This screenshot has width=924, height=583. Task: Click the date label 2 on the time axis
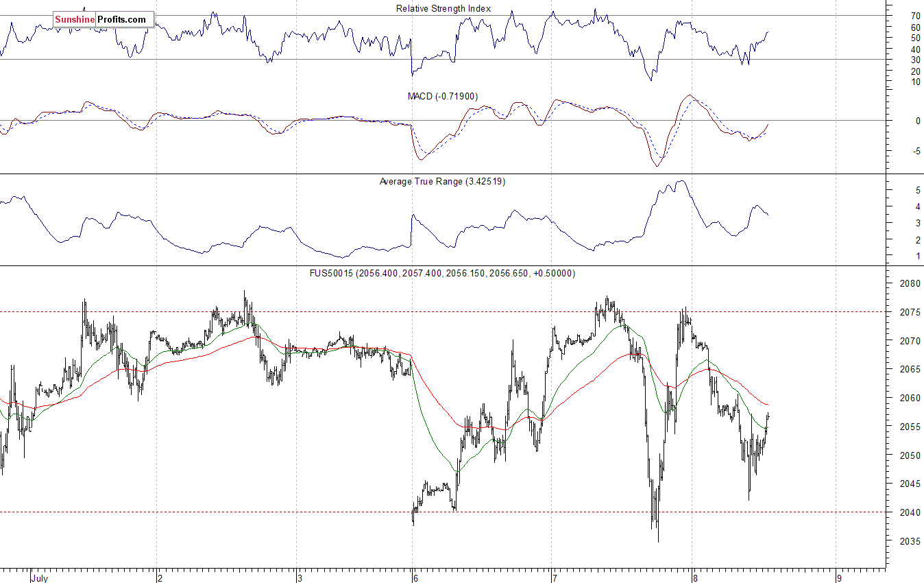160,578
